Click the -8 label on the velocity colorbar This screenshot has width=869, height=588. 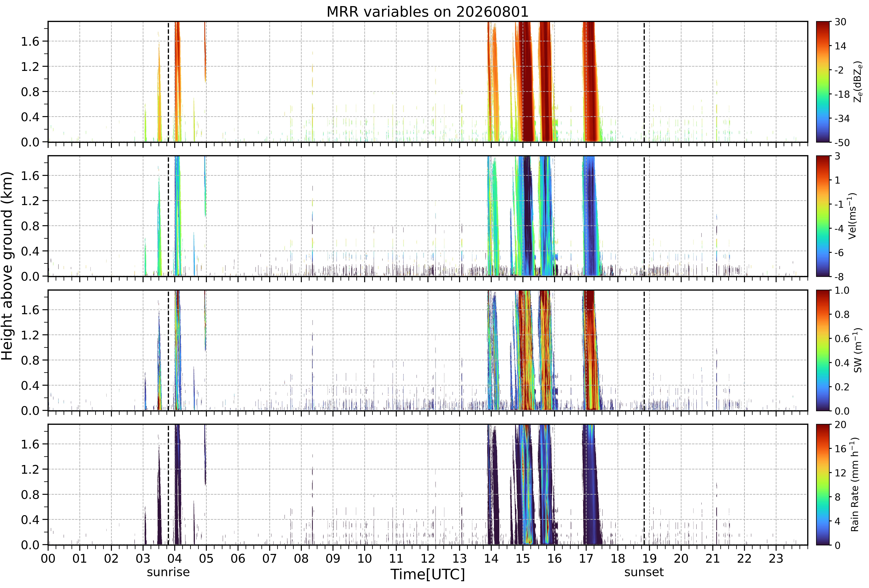[x=839, y=277]
